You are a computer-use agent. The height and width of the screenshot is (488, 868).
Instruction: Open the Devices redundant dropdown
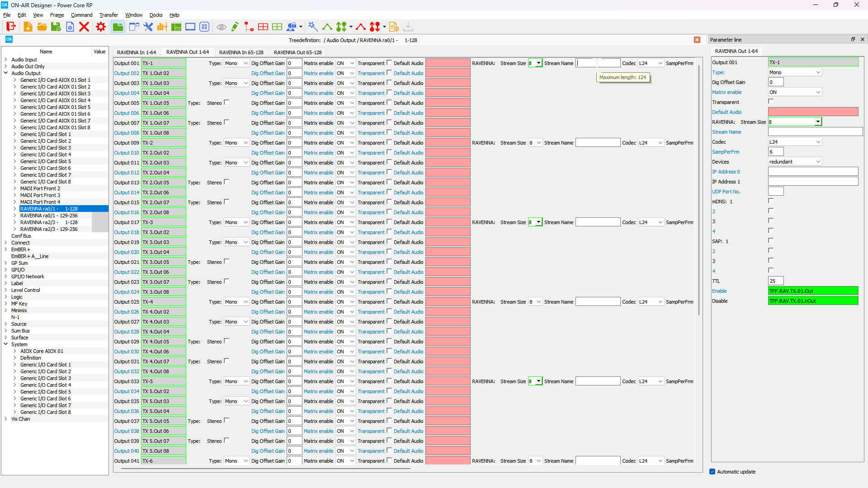795,162
